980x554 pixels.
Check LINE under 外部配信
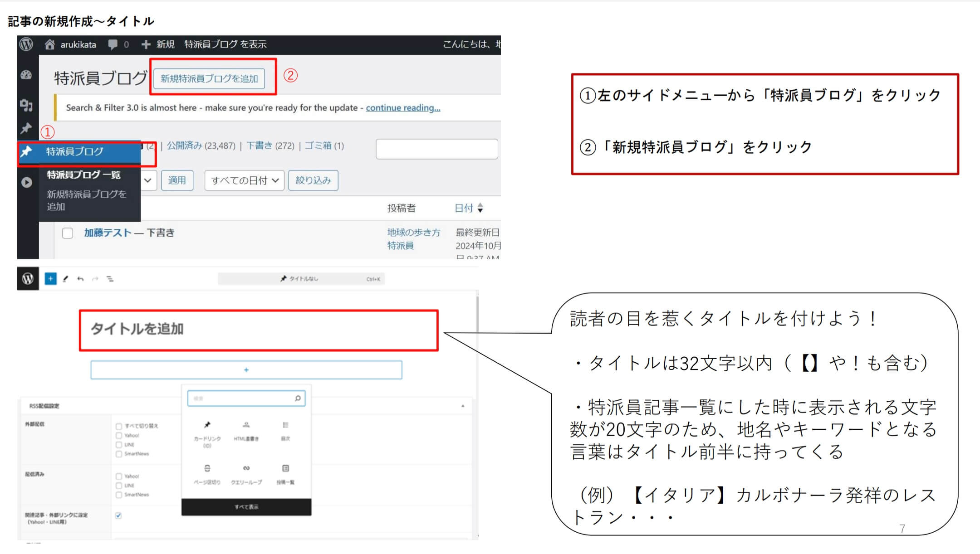click(119, 445)
